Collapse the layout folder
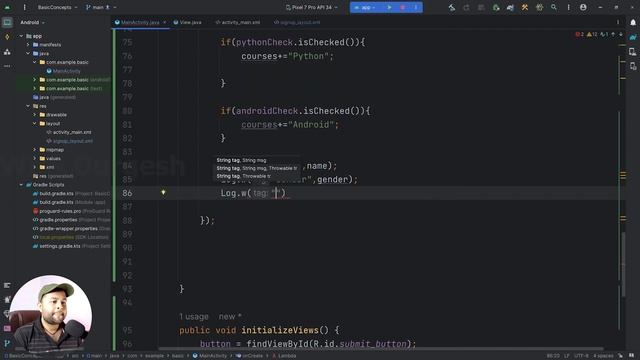 click(35, 123)
